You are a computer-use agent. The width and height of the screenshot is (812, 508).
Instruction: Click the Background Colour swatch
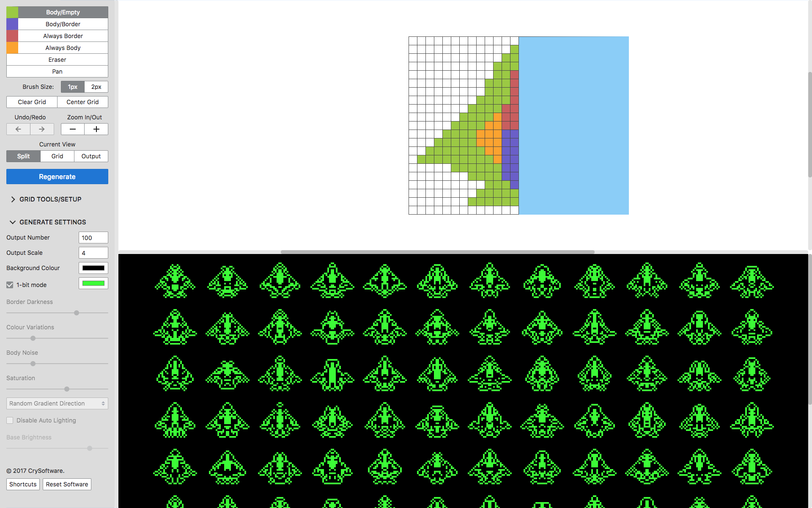(x=93, y=268)
